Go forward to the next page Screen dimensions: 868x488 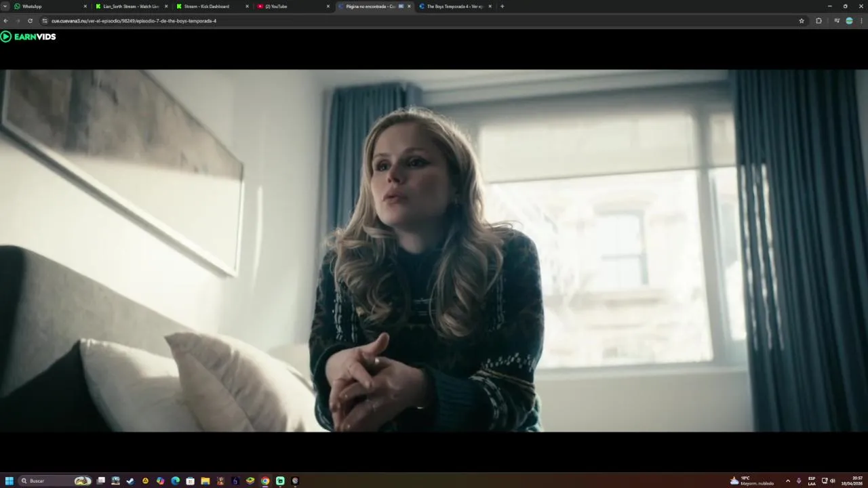(18, 21)
